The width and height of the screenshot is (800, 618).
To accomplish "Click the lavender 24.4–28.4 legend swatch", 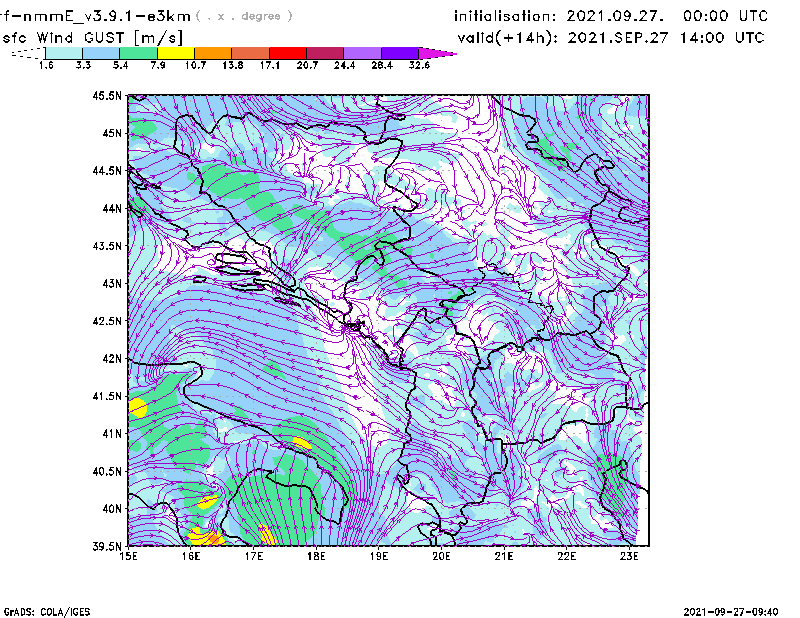I will [362, 53].
